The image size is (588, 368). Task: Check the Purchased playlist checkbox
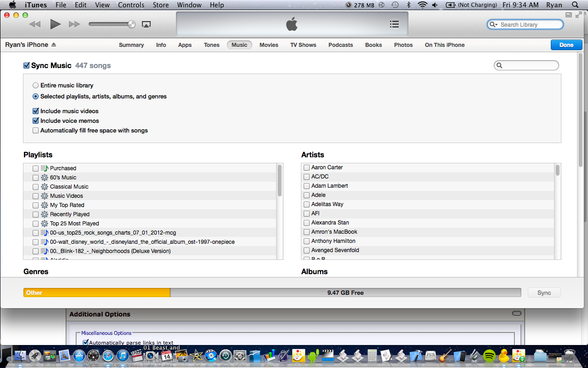(x=35, y=168)
